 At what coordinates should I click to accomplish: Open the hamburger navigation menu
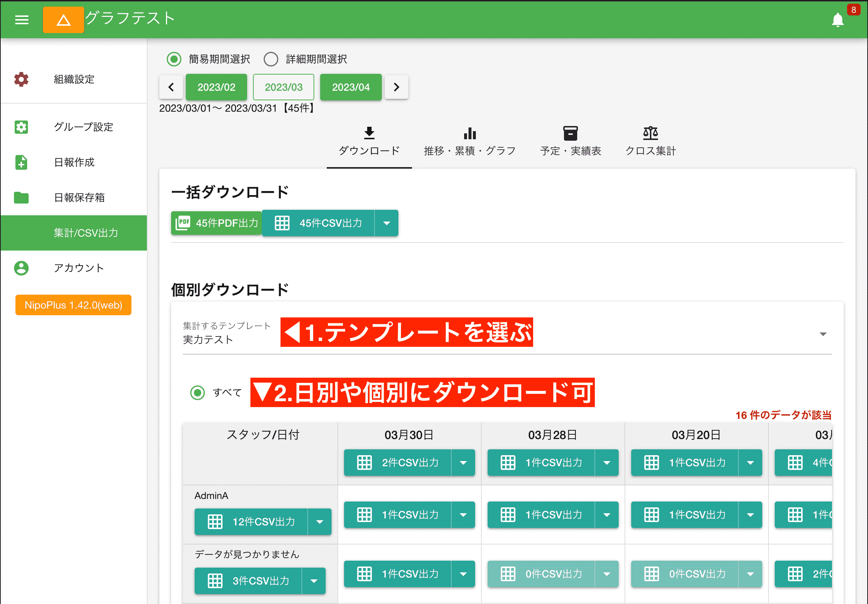(22, 20)
